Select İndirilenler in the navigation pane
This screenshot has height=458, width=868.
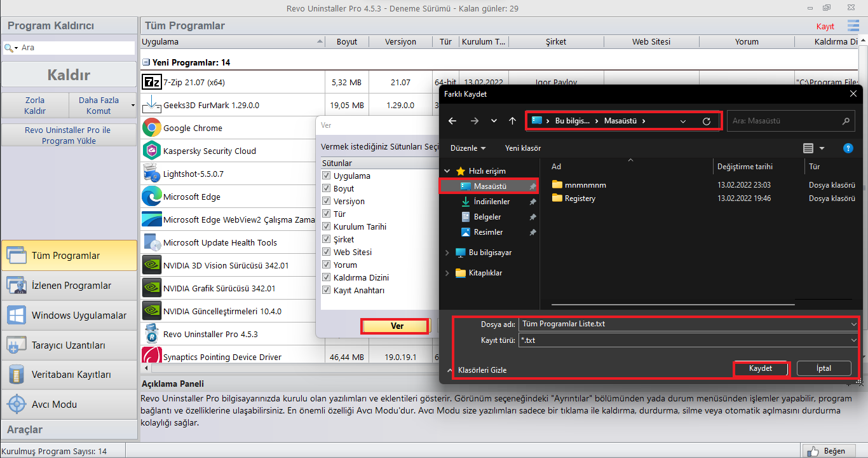tap(491, 202)
